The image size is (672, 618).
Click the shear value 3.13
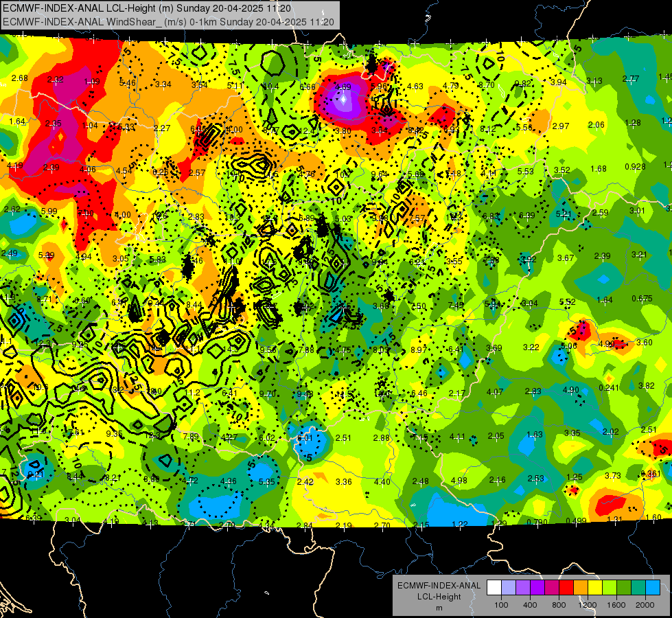(x=594, y=80)
